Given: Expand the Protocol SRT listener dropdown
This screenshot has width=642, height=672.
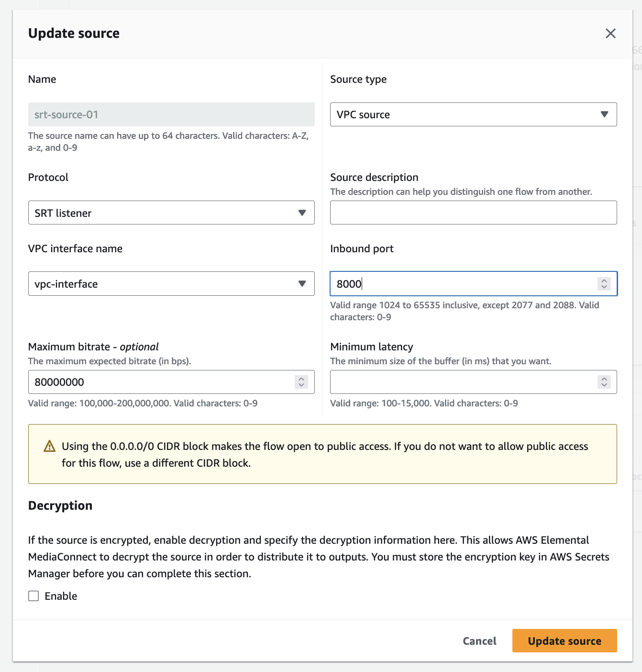Looking at the screenshot, I should point(171,213).
